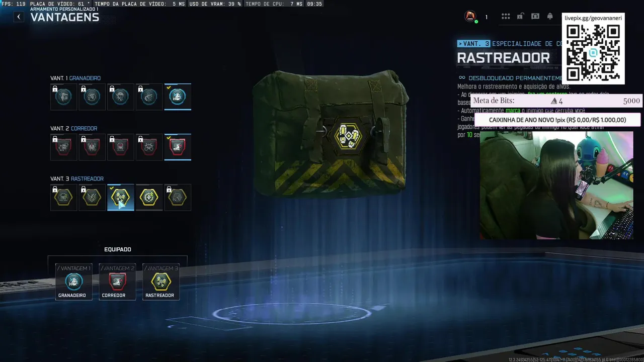Click the open padlock icon in top bar

click(520, 17)
